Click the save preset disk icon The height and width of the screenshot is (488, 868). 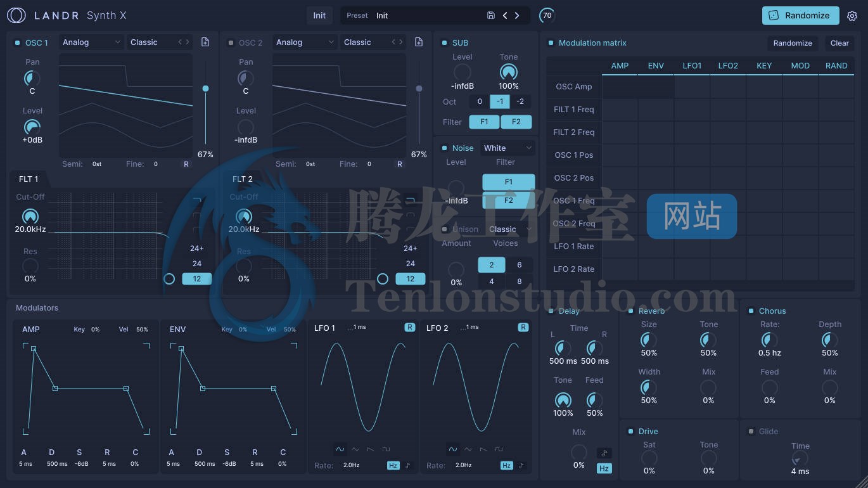[491, 15]
